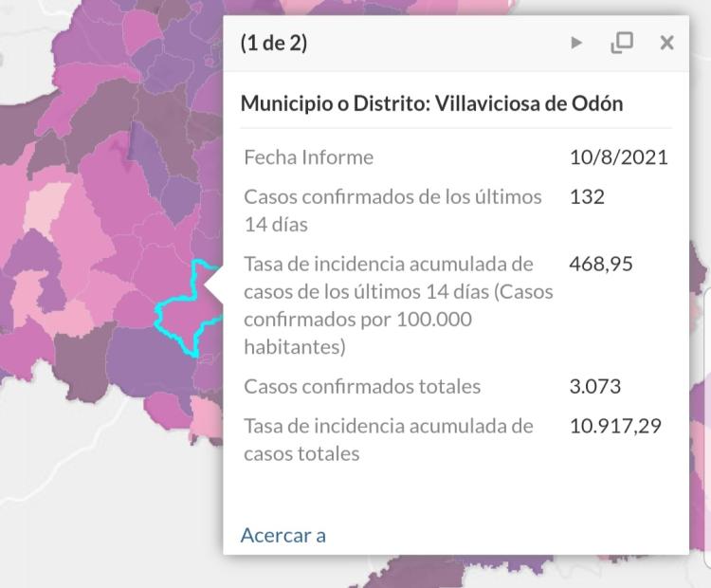Click the '(1 de 2)' feature counter
Screen dimensions: 711x588
click(x=274, y=44)
